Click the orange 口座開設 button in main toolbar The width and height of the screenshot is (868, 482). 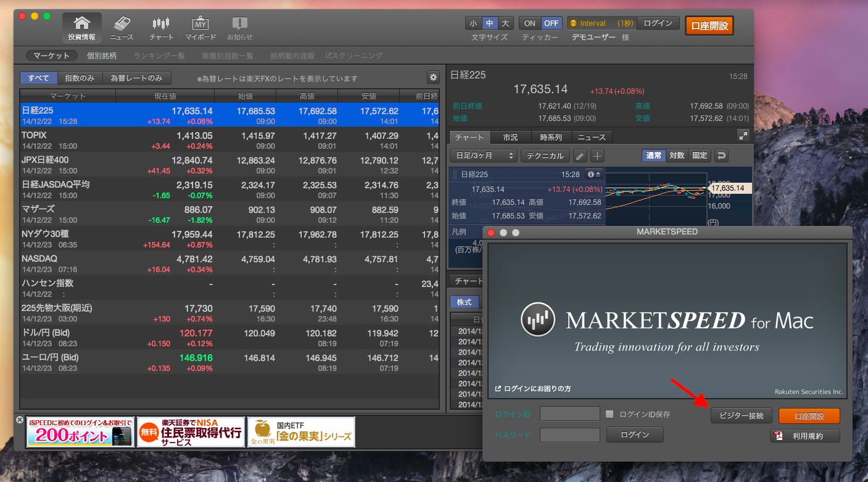(709, 26)
